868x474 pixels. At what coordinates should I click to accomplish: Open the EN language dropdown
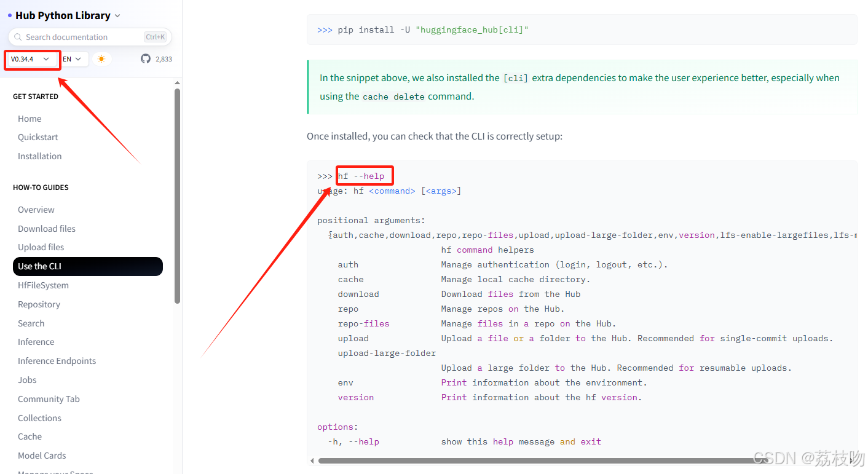point(74,59)
